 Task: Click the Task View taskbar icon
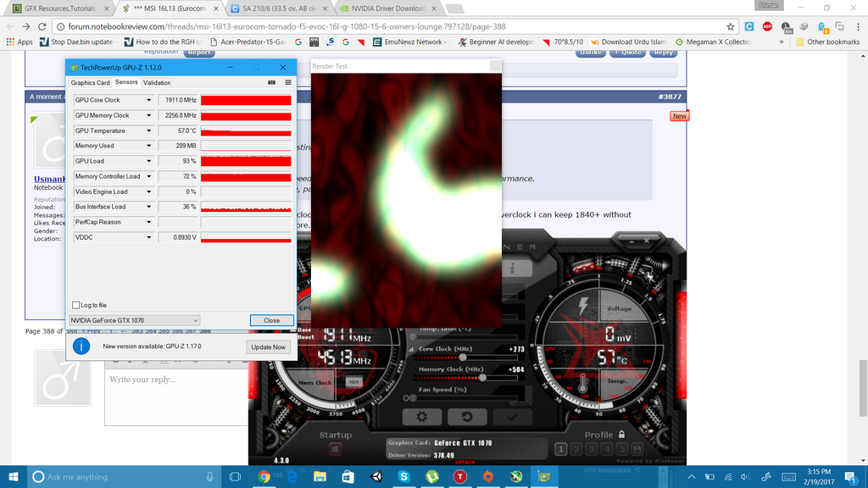236,477
